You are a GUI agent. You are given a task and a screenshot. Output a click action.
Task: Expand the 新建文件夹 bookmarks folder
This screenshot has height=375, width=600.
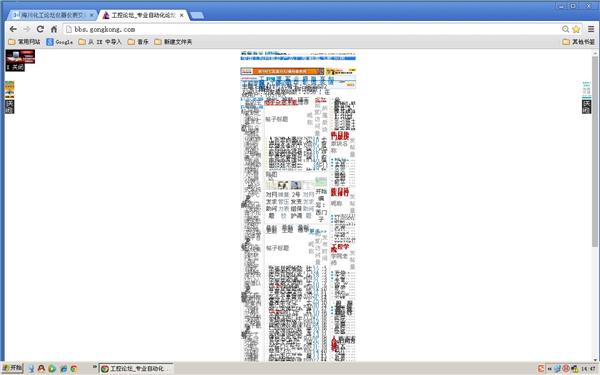click(x=173, y=42)
